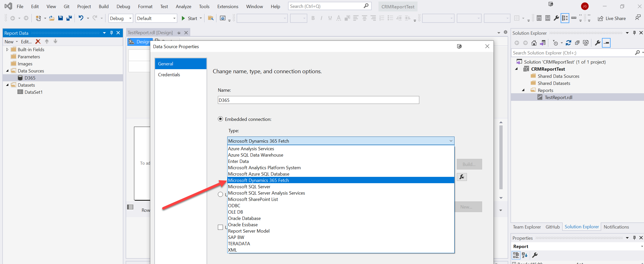Choose Microsoft SQL Server from the list

coord(341,186)
